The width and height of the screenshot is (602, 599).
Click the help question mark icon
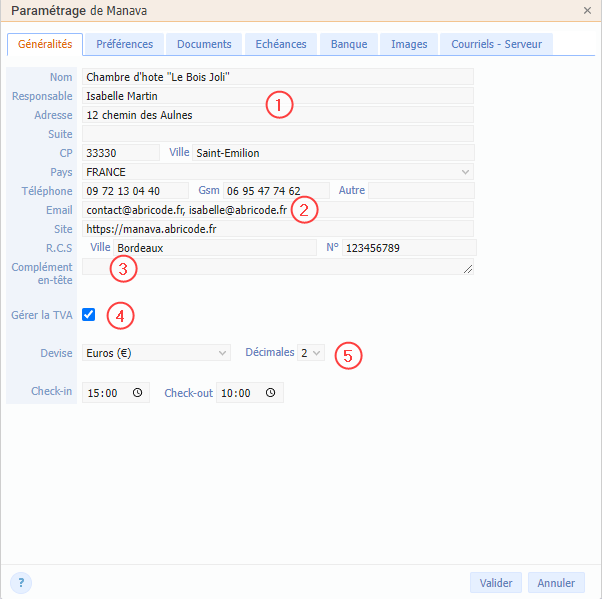pyautogui.click(x=21, y=583)
